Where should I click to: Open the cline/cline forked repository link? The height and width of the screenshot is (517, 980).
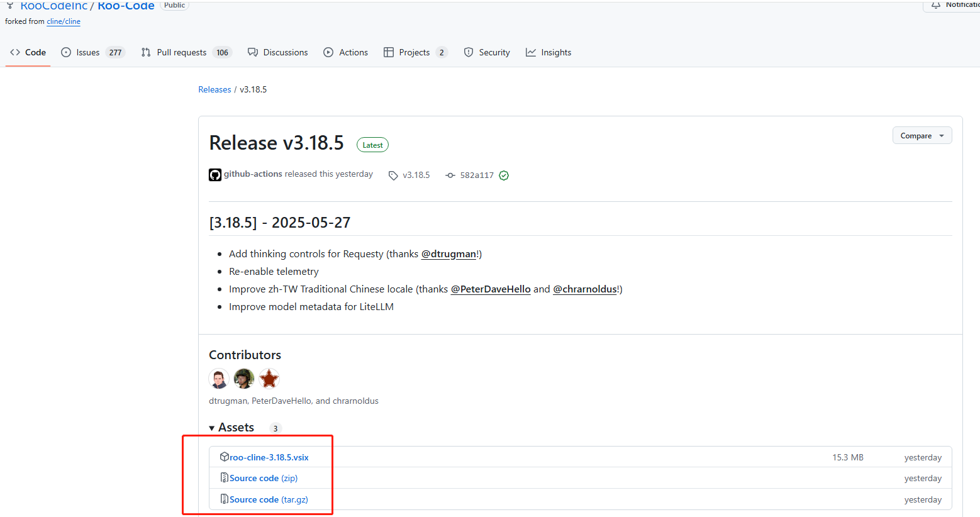click(64, 21)
